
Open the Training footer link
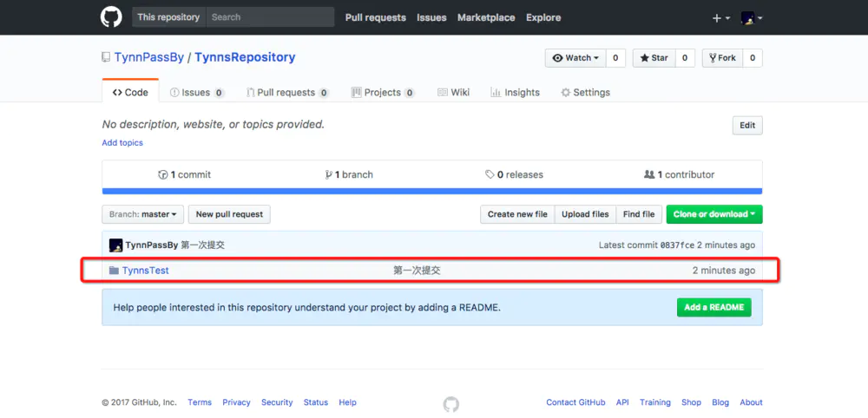(654, 402)
